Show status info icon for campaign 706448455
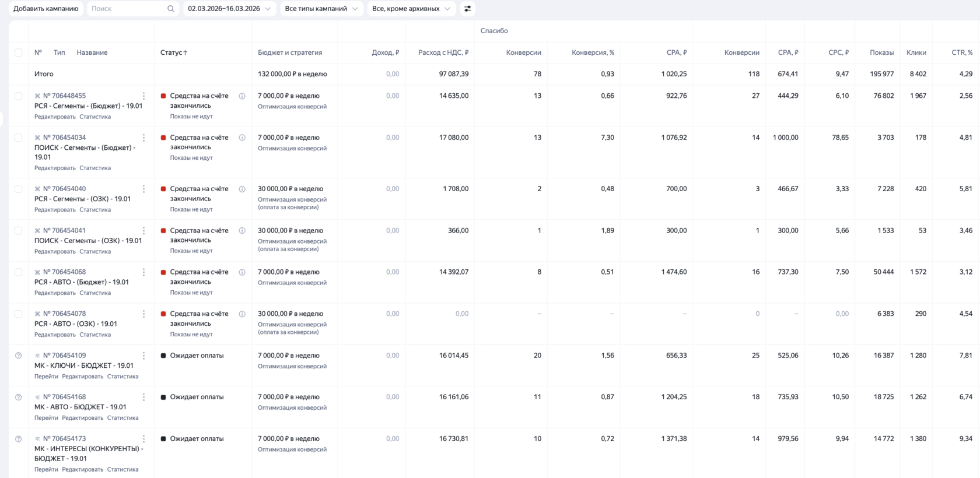Image resolution: width=980 pixels, height=478 pixels. point(242,96)
